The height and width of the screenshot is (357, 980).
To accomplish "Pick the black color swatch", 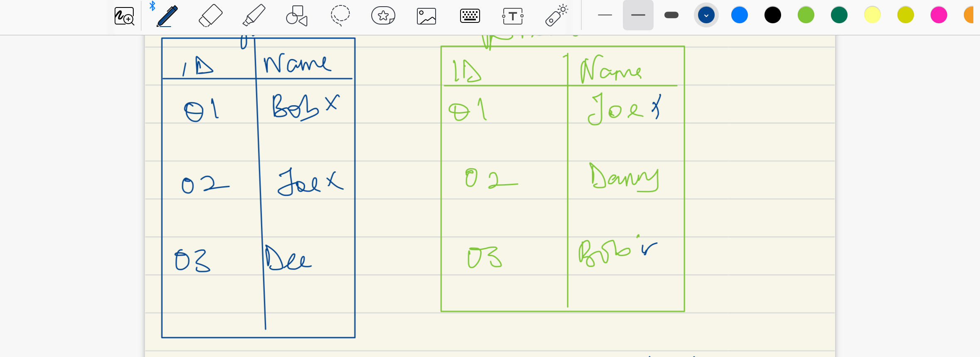I will (x=773, y=15).
